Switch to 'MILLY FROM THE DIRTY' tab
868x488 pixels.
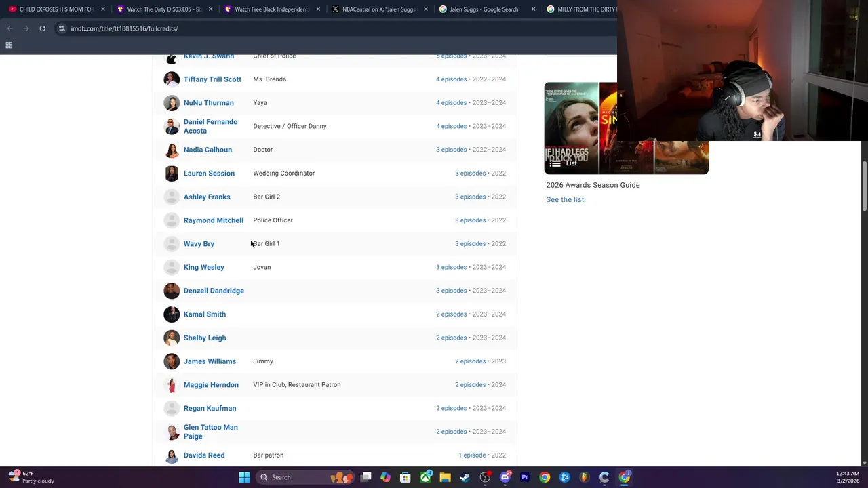[580, 9]
